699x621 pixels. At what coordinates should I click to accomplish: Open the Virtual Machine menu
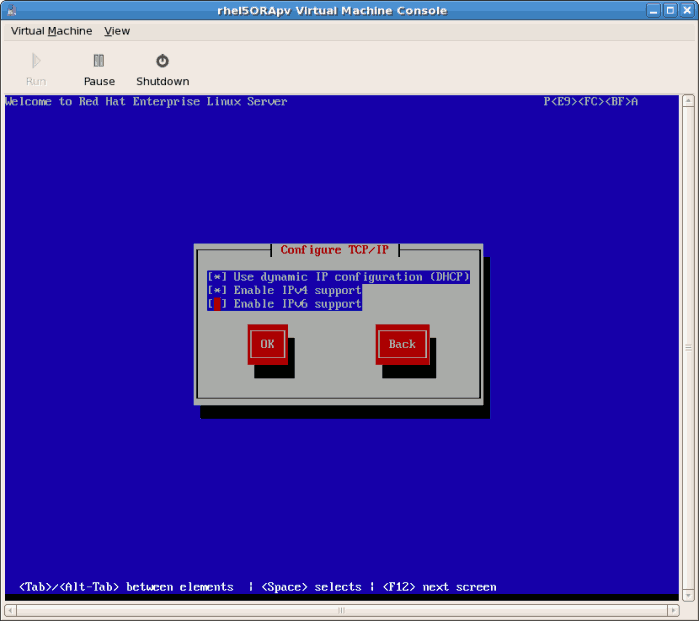tap(51, 31)
